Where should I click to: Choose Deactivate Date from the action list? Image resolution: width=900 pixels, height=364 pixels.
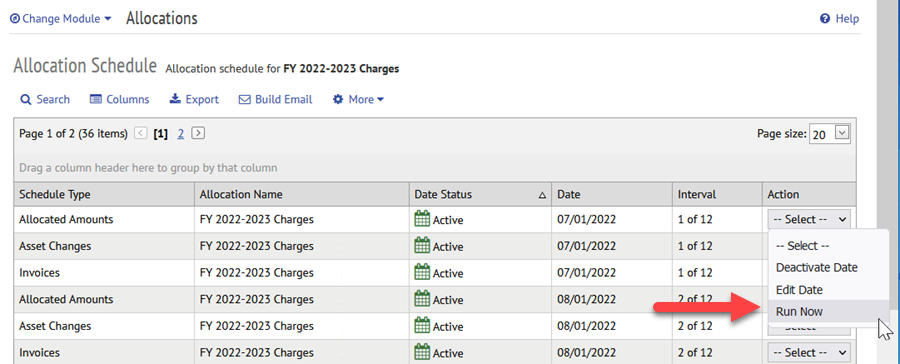tap(817, 268)
